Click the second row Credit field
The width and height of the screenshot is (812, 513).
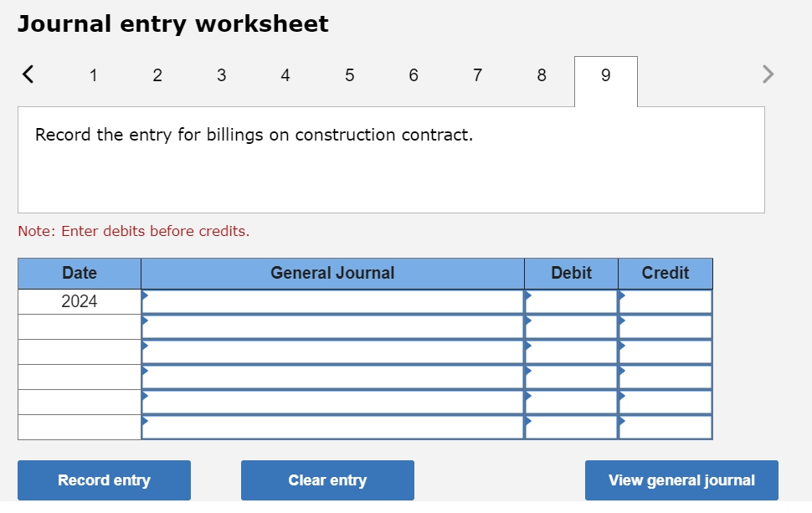click(x=666, y=327)
